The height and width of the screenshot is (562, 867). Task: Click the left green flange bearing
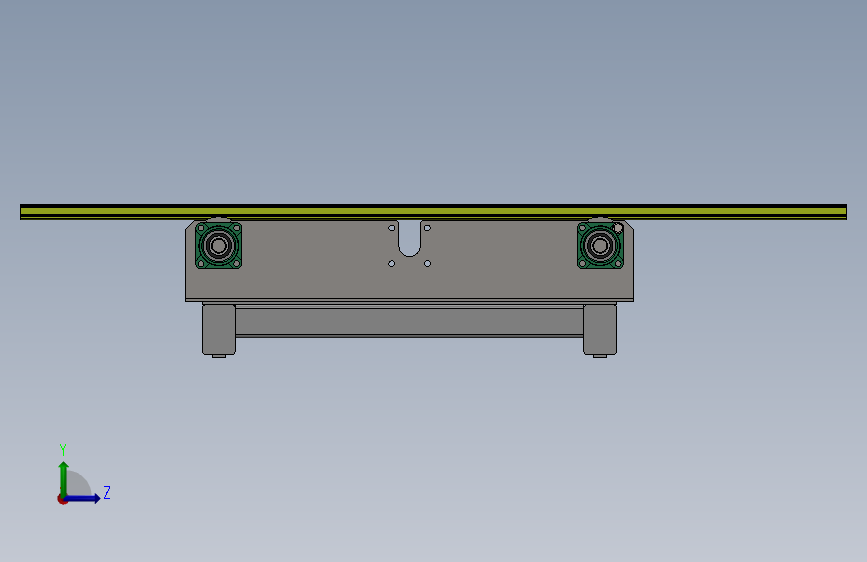(x=218, y=246)
